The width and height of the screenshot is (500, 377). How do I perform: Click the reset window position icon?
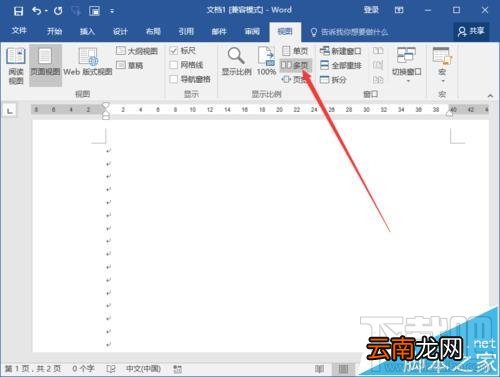(378, 80)
